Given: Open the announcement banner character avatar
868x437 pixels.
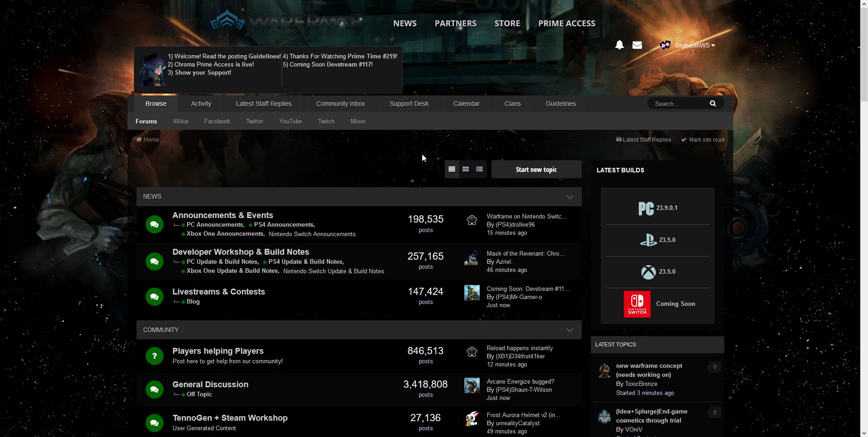Looking at the screenshot, I should point(152,69).
